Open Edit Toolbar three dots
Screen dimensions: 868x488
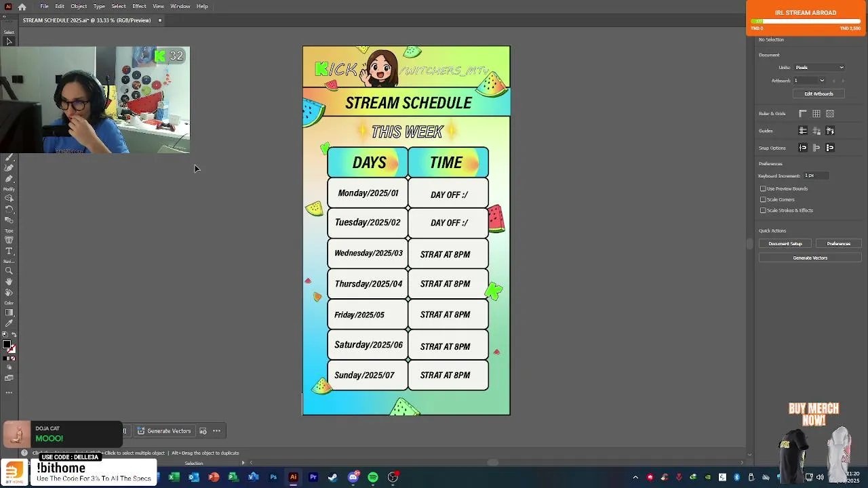click(x=9, y=392)
